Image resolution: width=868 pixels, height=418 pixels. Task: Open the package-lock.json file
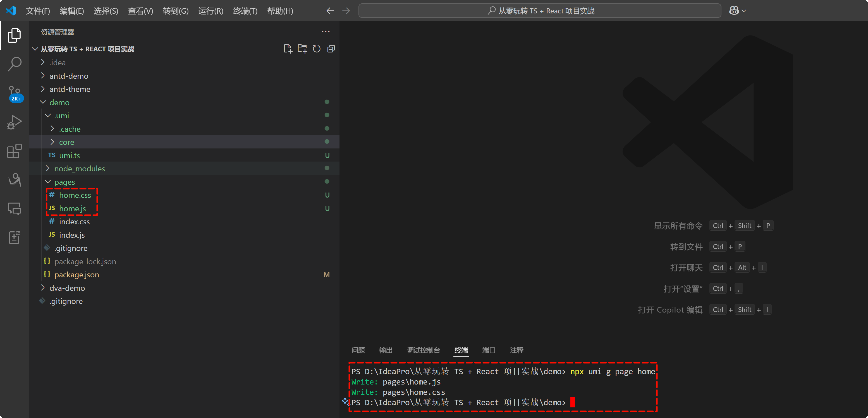[184, 261]
